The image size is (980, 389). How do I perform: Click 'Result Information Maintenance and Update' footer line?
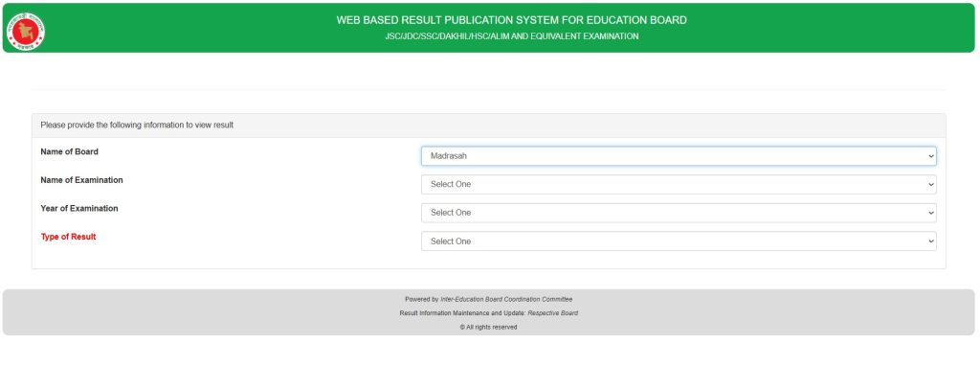pyautogui.click(x=489, y=313)
